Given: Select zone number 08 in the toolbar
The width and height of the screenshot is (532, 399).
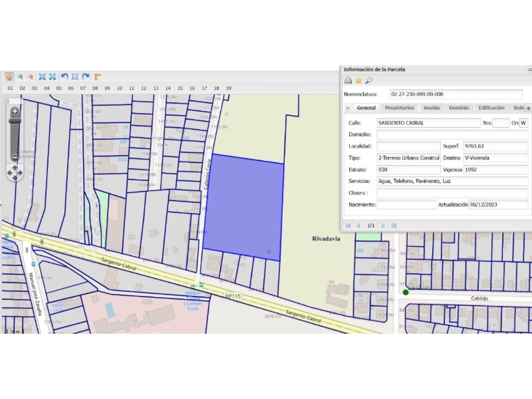Looking at the screenshot, I should (95, 88).
